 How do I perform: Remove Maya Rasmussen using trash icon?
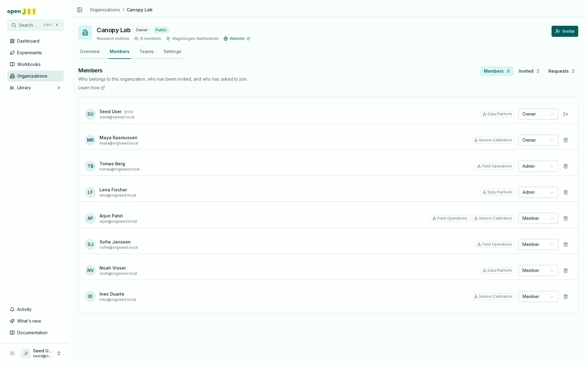(x=566, y=140)
